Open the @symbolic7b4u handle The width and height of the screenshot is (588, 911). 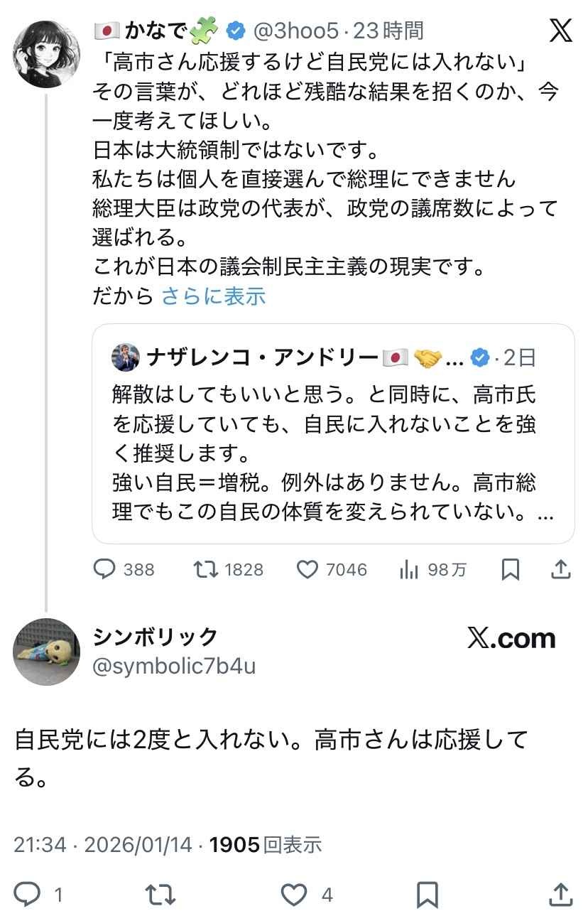[174, 666]
